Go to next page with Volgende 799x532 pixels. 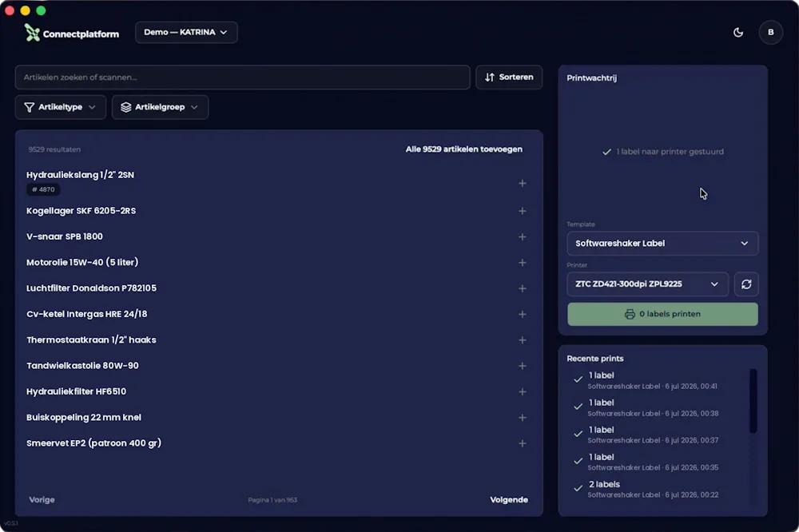[x=509, y=500]
